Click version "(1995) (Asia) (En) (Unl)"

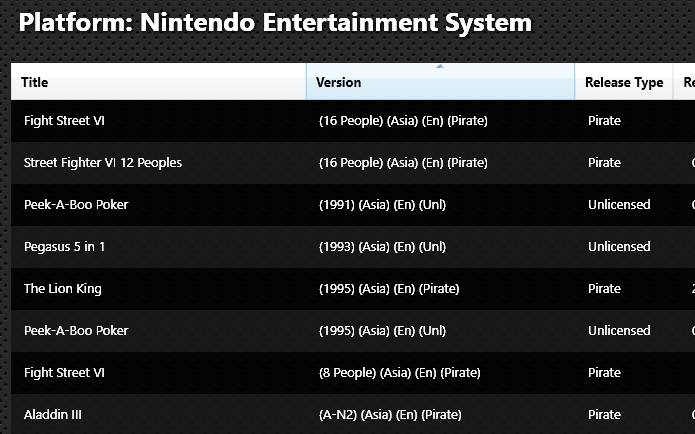[x=383, y=331]
